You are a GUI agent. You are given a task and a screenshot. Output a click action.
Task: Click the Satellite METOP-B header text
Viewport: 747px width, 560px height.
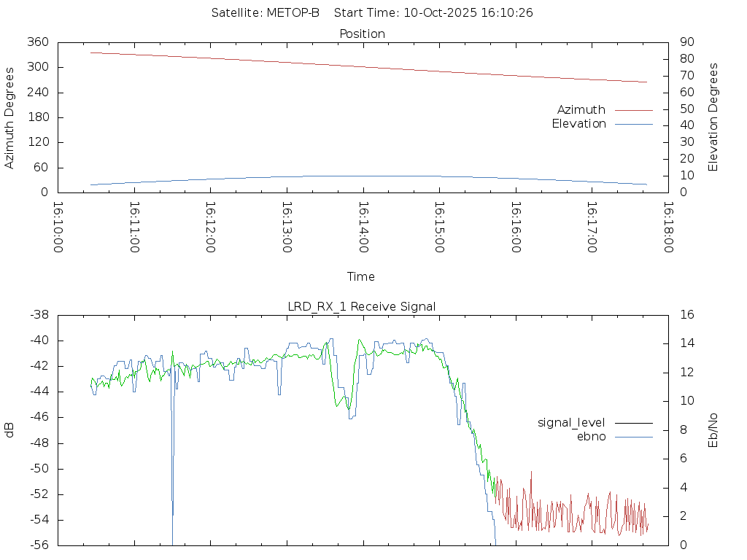pos(266,13)
